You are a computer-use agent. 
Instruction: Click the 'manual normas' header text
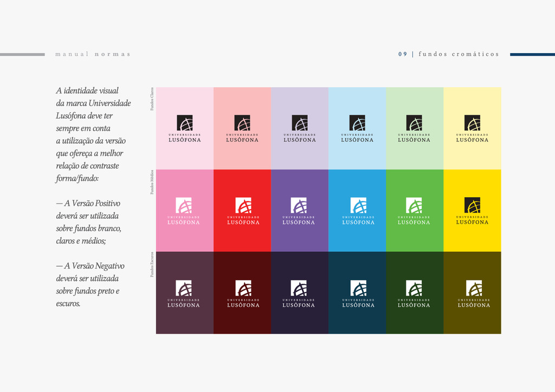click(x=93, y=54)
